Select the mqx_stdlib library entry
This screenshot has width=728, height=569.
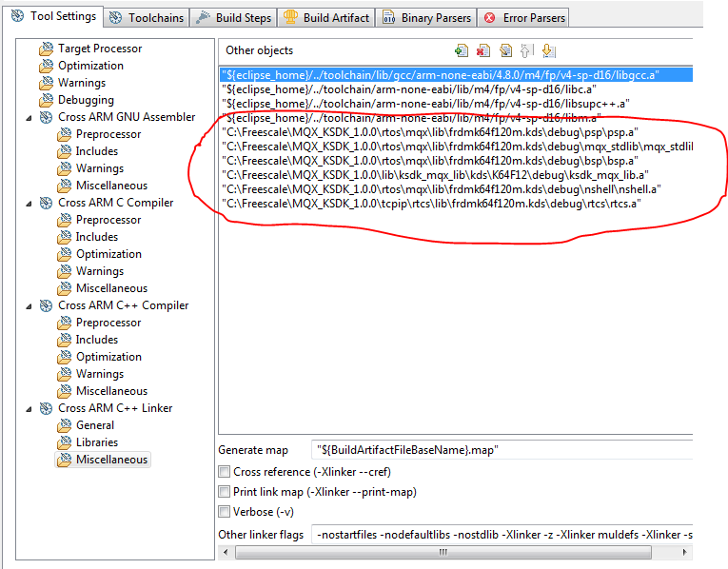[x=457, y=147]
